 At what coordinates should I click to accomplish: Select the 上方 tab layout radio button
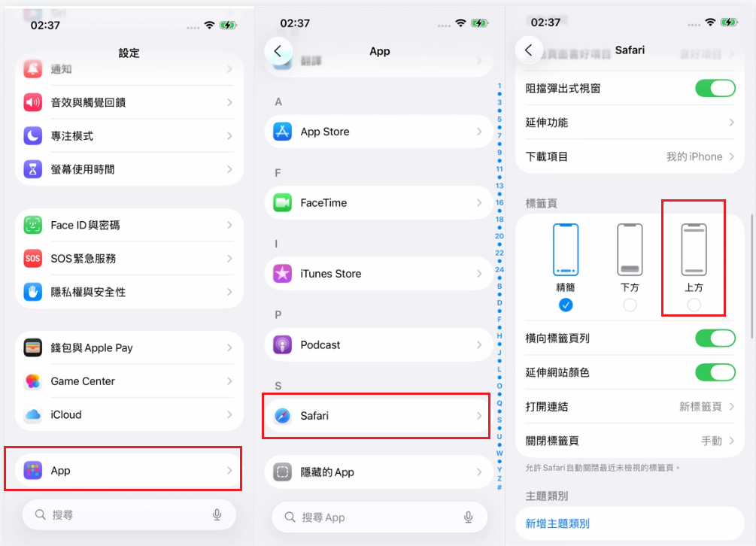coord(694,305)
